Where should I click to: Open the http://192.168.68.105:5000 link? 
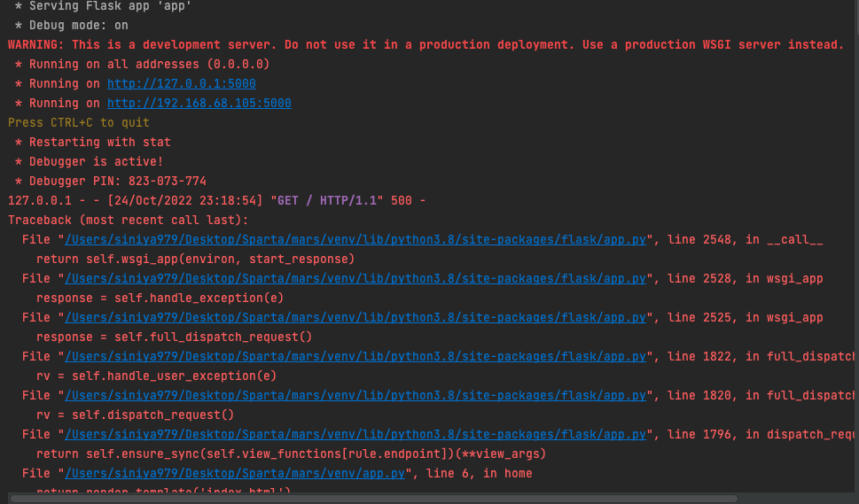(x=199, y=104)
